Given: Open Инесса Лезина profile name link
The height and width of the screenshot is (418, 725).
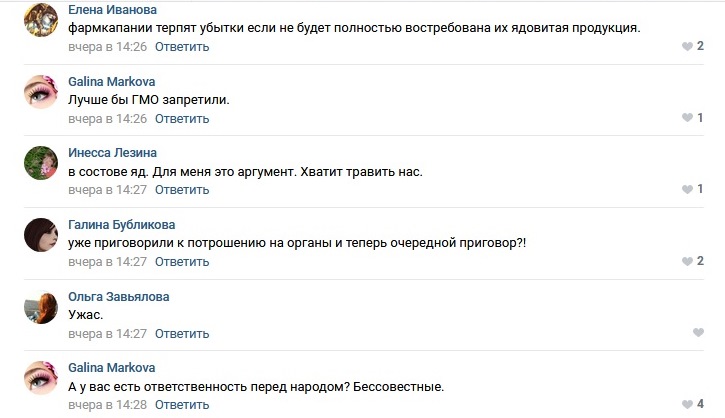Looking at the screenshot, I should coord(112,153).
